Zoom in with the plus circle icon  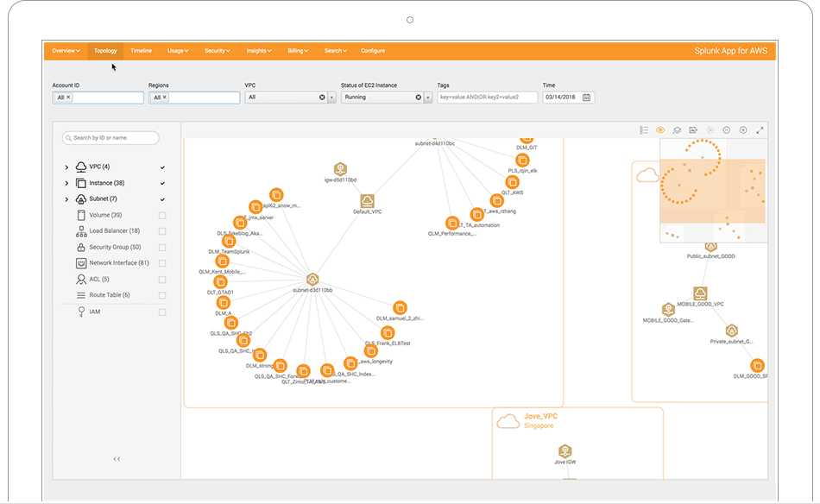pyautogui.click(x=743, y=130)
